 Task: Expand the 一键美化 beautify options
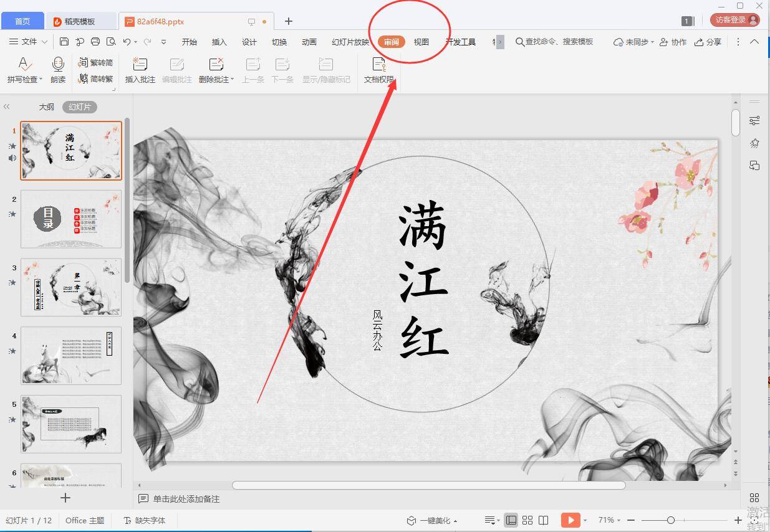pos(455,520)
